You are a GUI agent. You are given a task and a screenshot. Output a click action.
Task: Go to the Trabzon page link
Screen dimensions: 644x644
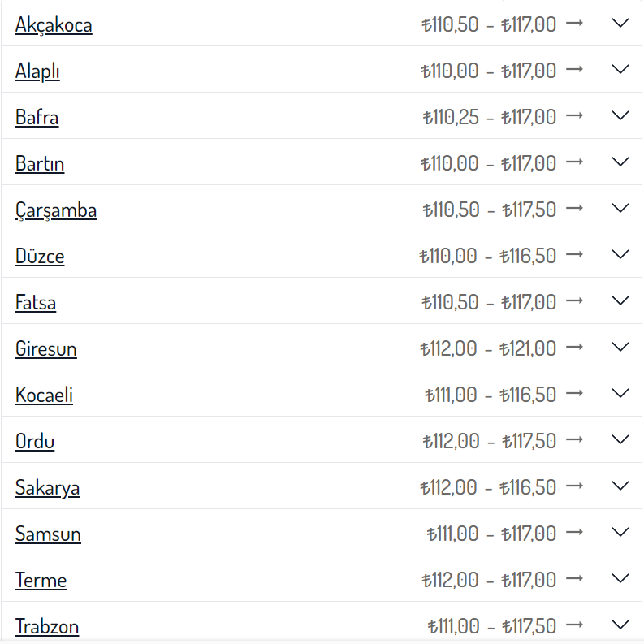[x=47, y=627]
